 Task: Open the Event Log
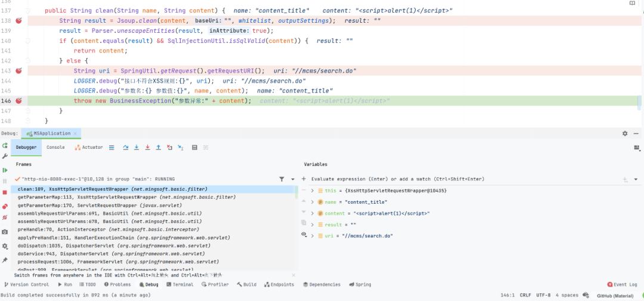pyautogui.click(x=622, y=284)
